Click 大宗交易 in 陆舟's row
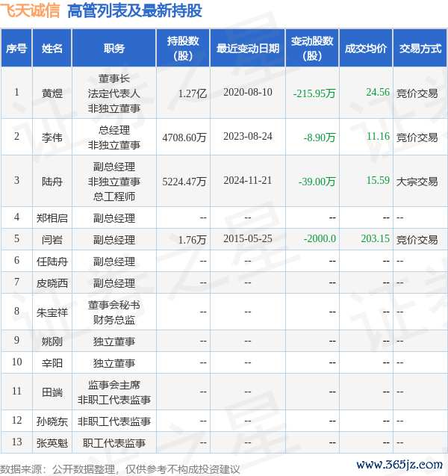The height and width of the screenshot is (476, 448). click(417, 182)
